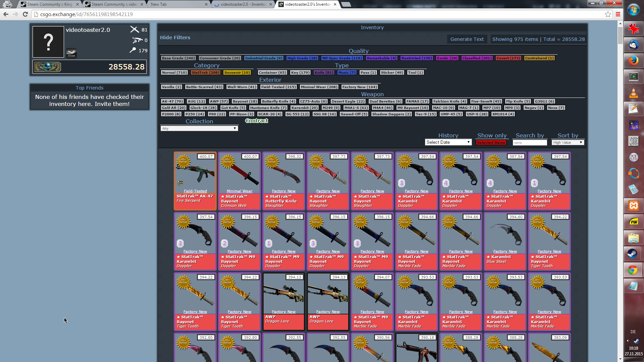Bookmark page using the star icon
The height and width of the screenshot is (362, 644).
(608, 14)
